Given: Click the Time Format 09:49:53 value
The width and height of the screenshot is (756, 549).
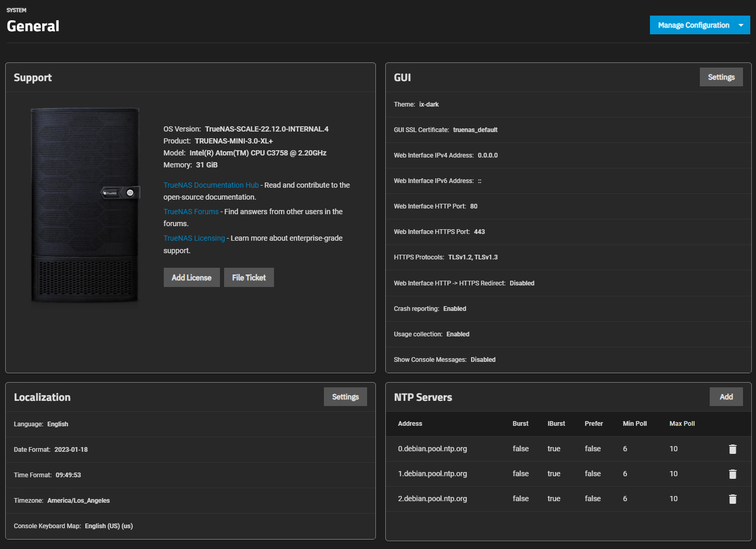Looking at the screenshot, I should (x=68, y=475).
